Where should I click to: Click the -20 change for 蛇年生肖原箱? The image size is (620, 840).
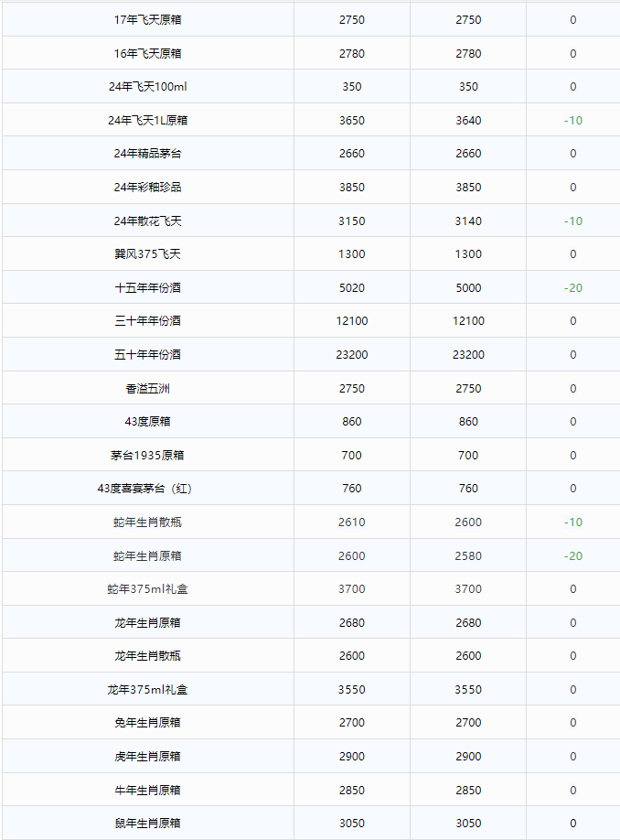click(x=572, y=556)
